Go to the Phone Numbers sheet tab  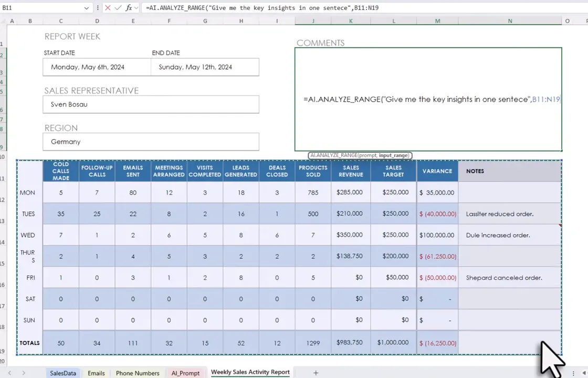(x=138, y=373)
